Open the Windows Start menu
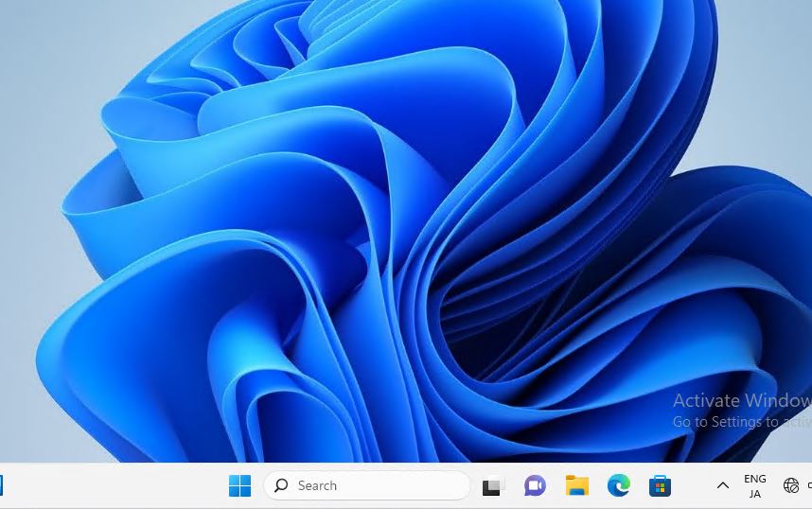Screen dimensions: 812x509 click(239, 485)
